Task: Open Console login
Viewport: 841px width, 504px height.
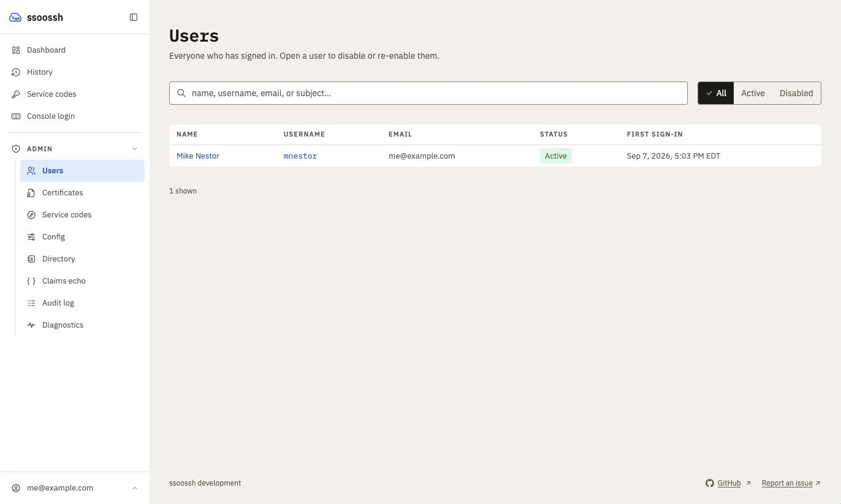Action: tap(75, 116)
